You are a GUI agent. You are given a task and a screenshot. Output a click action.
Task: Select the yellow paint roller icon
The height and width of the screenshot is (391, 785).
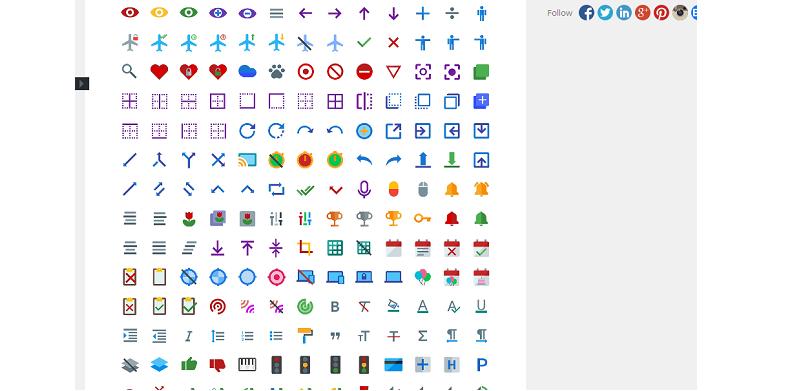coord(305,335)
